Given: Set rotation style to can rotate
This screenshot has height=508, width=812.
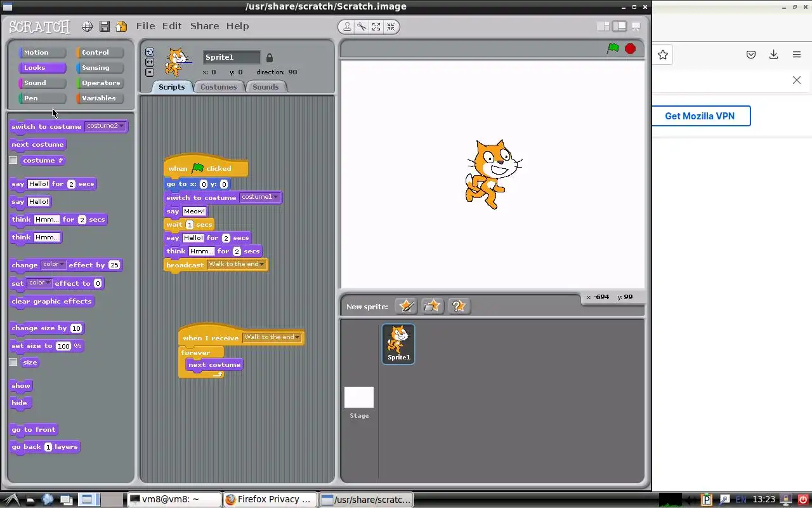Looking at the screenshot, I should 150,52.
